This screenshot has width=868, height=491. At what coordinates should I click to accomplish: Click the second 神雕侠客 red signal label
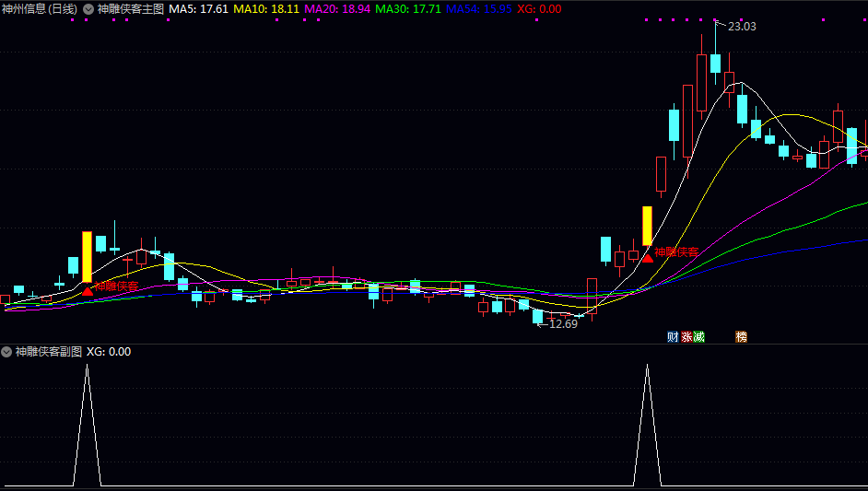(676, 252)
